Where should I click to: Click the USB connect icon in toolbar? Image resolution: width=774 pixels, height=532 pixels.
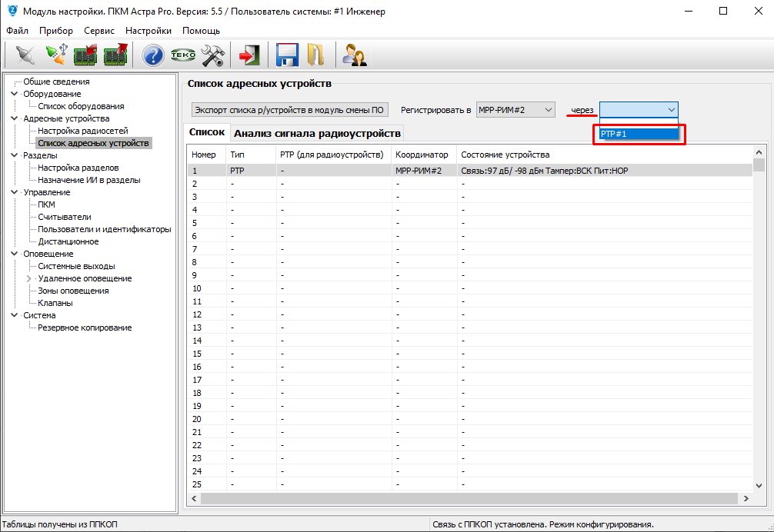pyautogui.click(x=56, y=55)
